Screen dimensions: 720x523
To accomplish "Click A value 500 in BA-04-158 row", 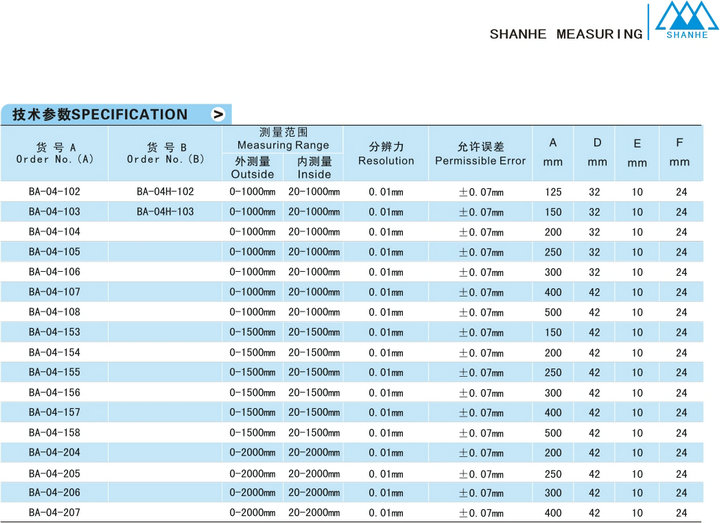I will coord(553,433).
